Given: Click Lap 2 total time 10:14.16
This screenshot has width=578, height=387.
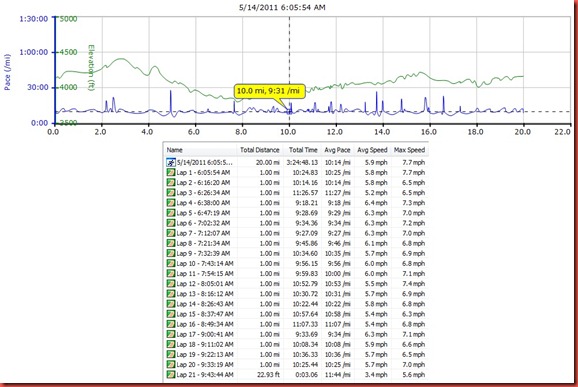Looking at the screenshot, I should coord(305,182).
